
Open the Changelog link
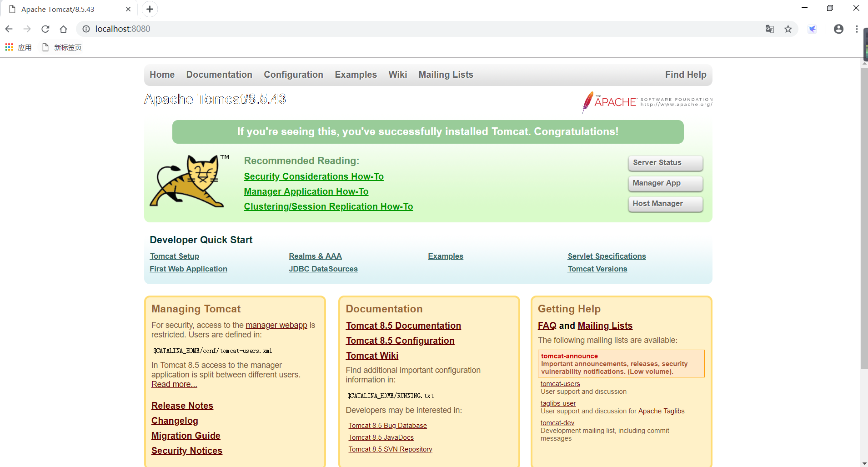coord(175,421)
